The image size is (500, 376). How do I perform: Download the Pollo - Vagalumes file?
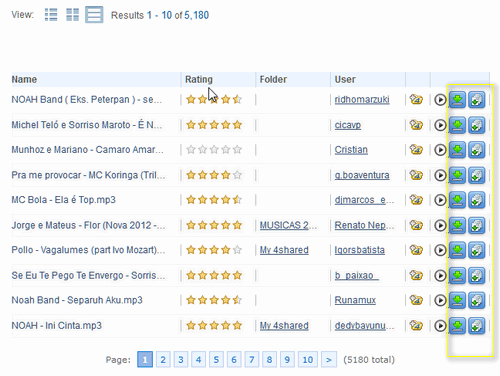[x=458, y=250]
